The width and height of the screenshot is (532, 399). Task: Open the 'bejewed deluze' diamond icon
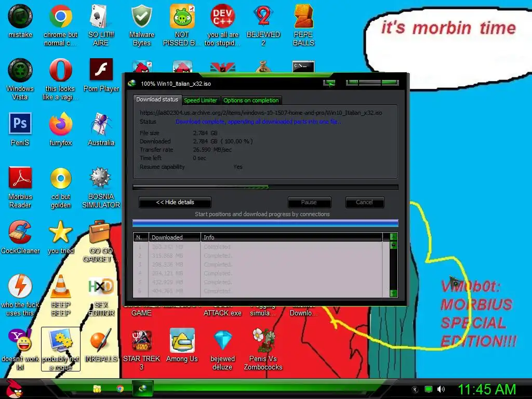pos(222,350)
